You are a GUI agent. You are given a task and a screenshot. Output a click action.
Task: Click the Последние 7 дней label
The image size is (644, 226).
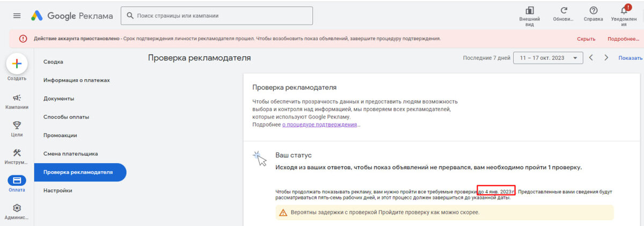[x=486, y=58]
